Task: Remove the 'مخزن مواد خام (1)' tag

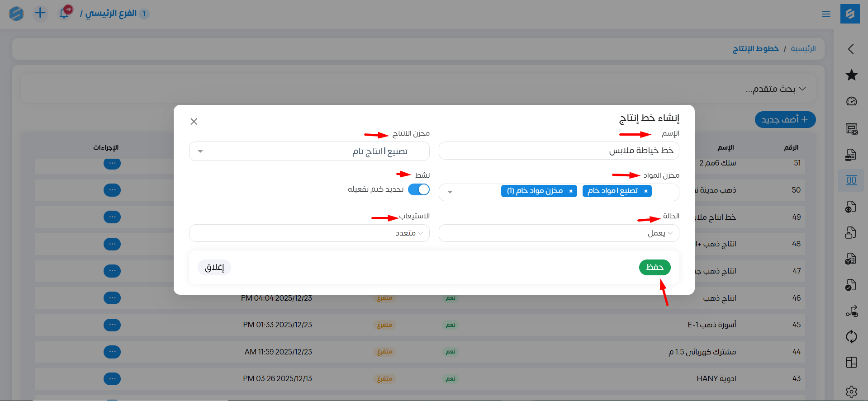Action: click(571, 191)
